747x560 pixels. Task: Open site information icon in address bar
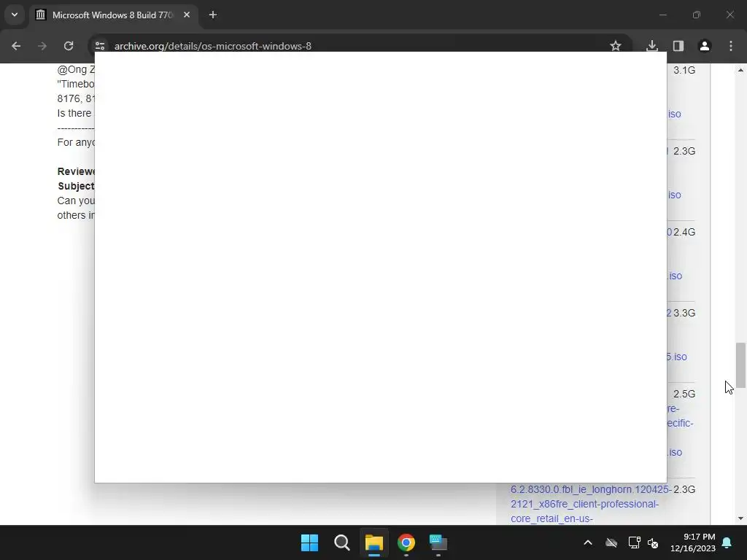(100, 46)
